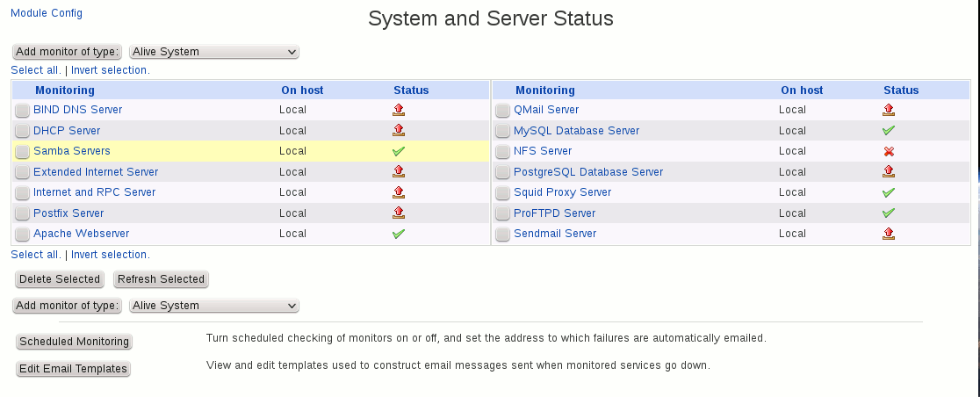Open the Internet and RPC Server monitor

(x=94, y=192)
